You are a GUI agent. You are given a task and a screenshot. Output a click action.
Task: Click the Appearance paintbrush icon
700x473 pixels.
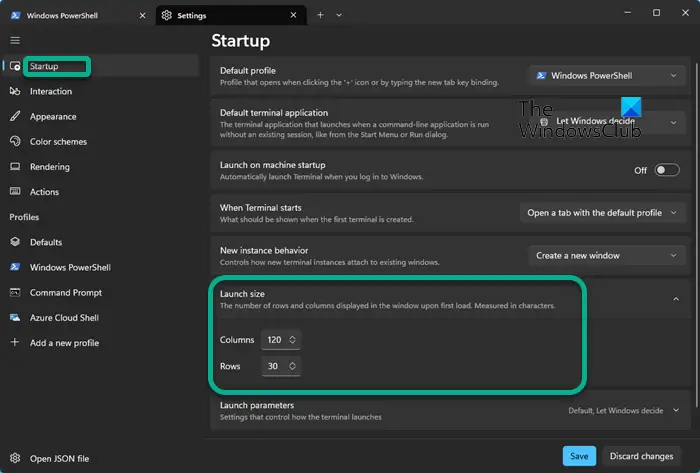click(15, 116)
